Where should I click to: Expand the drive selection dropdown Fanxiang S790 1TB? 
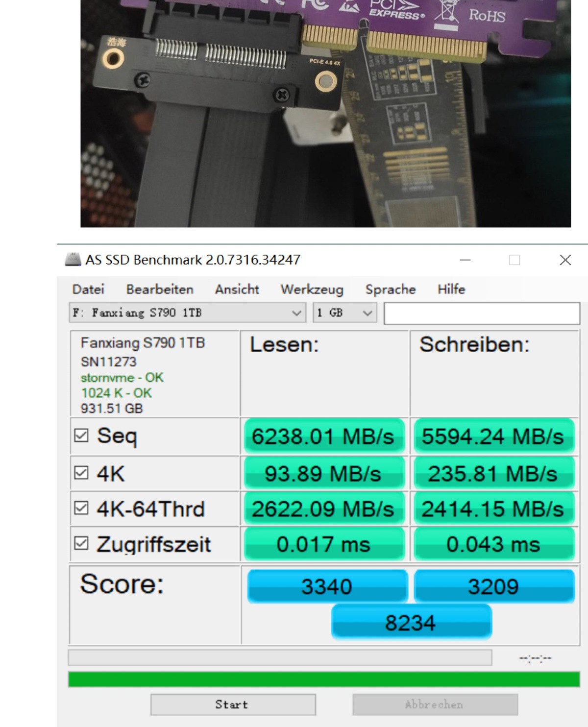click(x=187, y=313)
